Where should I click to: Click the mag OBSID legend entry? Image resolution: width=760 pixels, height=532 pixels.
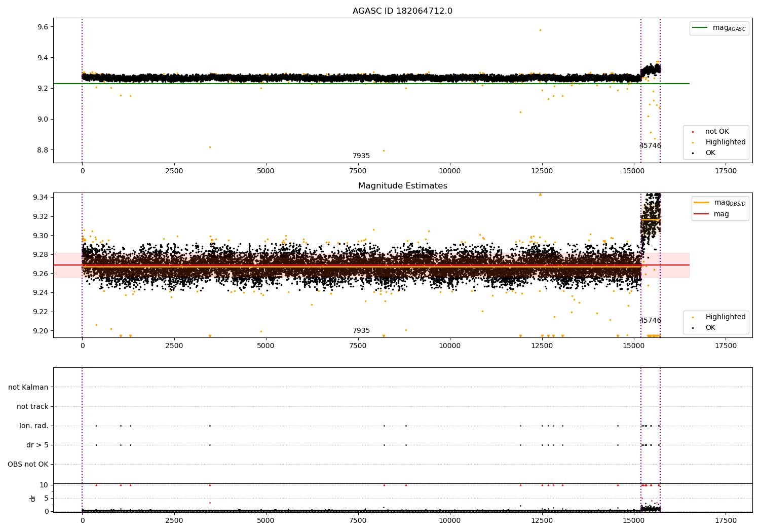pyautogui.click(x=719, y=203)
